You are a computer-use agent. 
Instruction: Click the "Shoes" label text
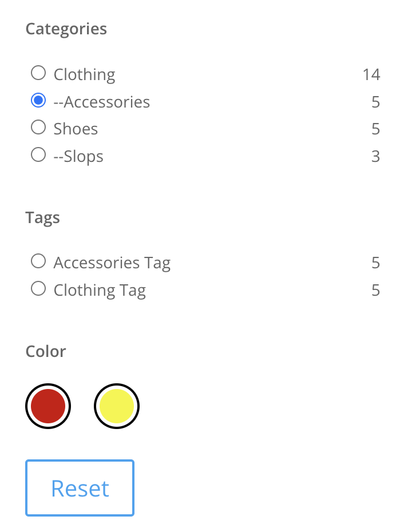(x=76, y=129)
